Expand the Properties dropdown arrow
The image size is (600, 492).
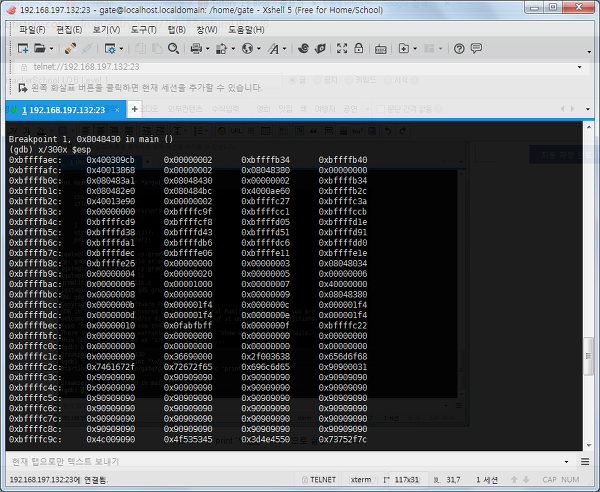click(x=121, y=49)
